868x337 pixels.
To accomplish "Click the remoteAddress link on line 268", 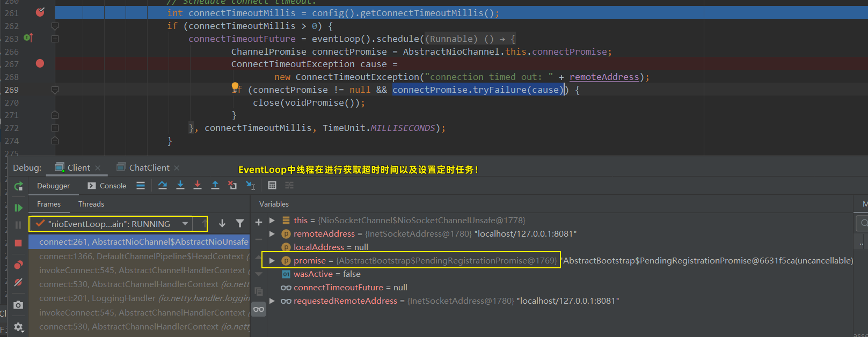I will point(604,77).
